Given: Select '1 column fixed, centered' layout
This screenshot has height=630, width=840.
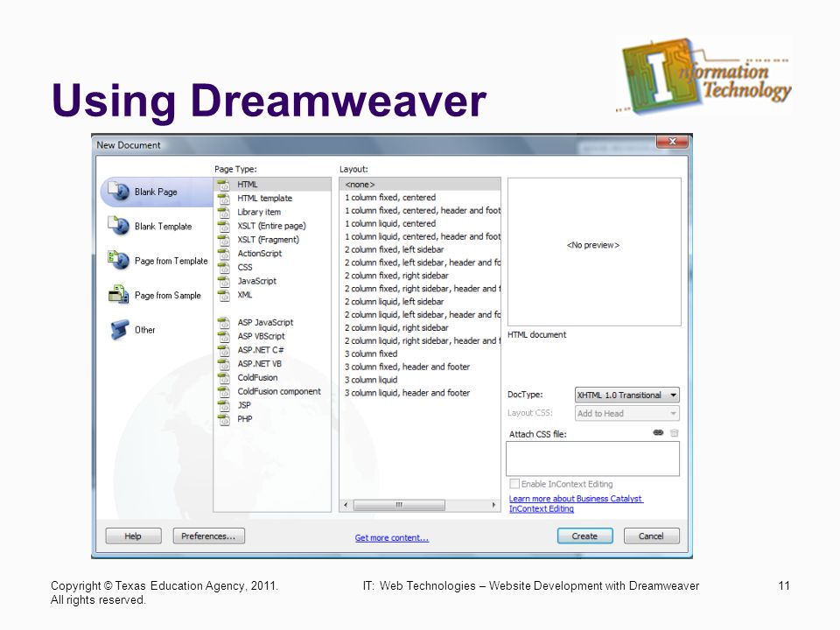Looking at the screenshot, I should coord(420,198).
